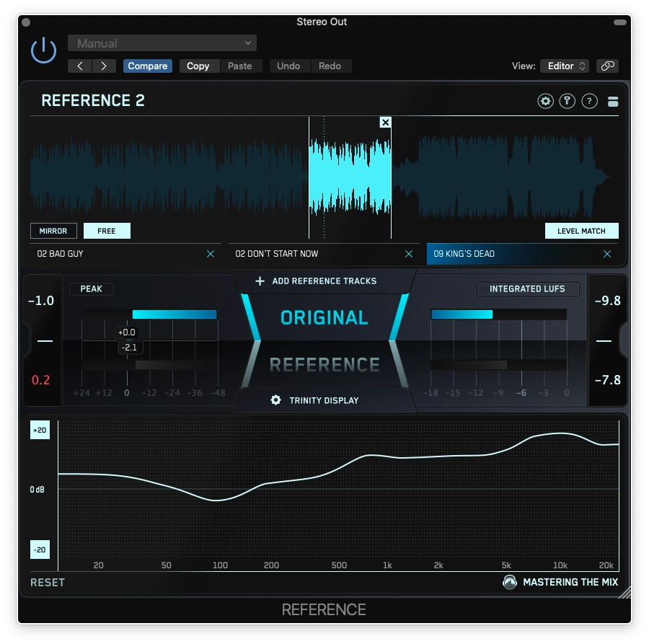Change the PEAK meter mode
The height and width of the screenshot is (644, 649).
click(x=91, y=289)
